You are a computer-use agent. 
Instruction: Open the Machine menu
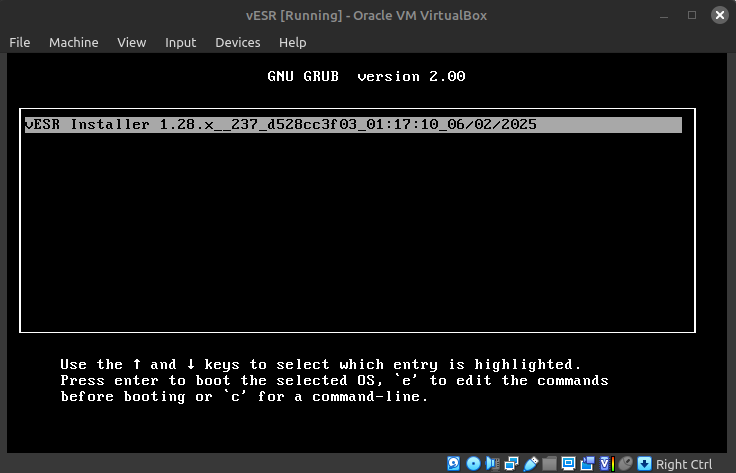click(x=74, y=42)
